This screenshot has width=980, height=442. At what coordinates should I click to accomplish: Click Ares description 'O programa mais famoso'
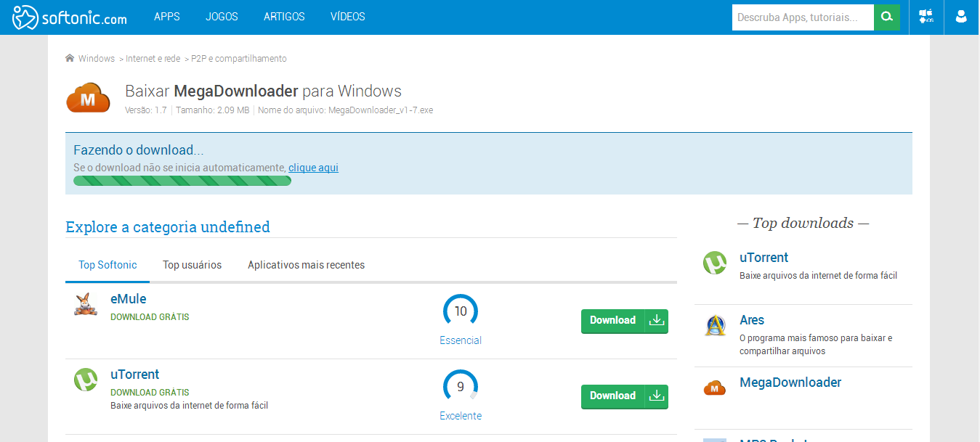point(816,344)
